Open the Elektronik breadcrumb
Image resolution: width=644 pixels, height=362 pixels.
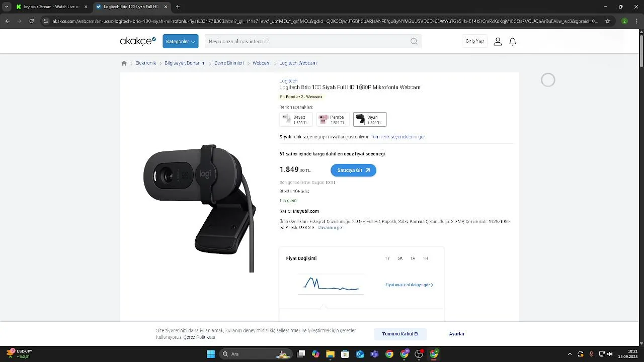(145, 63)
